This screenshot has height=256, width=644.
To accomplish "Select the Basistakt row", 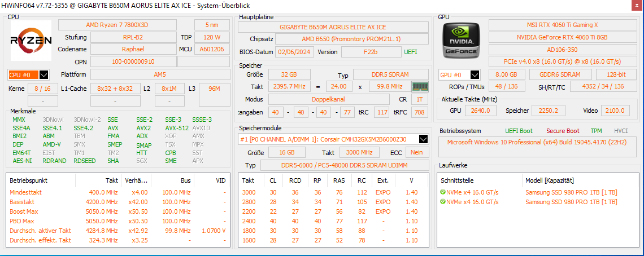I will 118,202.
